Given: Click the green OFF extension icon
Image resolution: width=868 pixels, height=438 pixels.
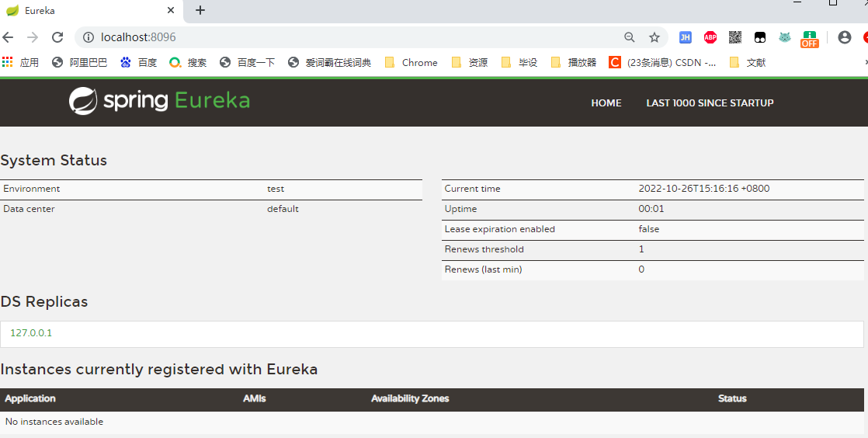Looking at the screenshot, I should [809, 39].
